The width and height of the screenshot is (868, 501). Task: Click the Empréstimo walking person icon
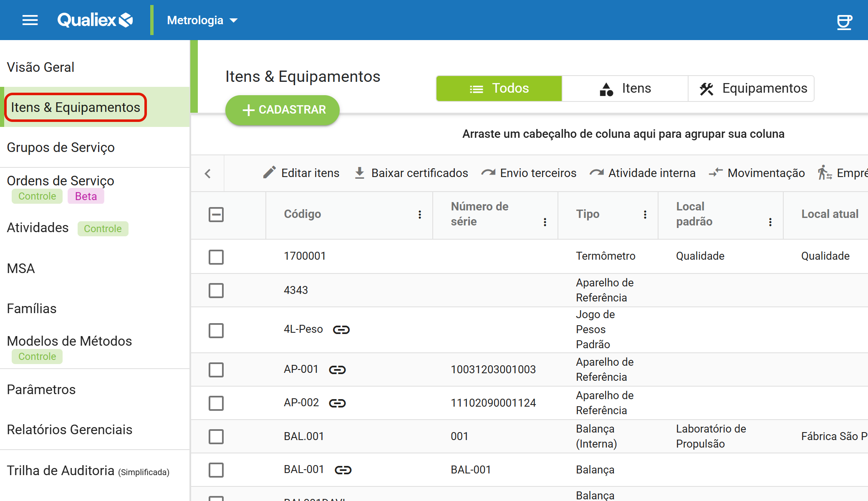pyautogui.click(x=825, y=172)
